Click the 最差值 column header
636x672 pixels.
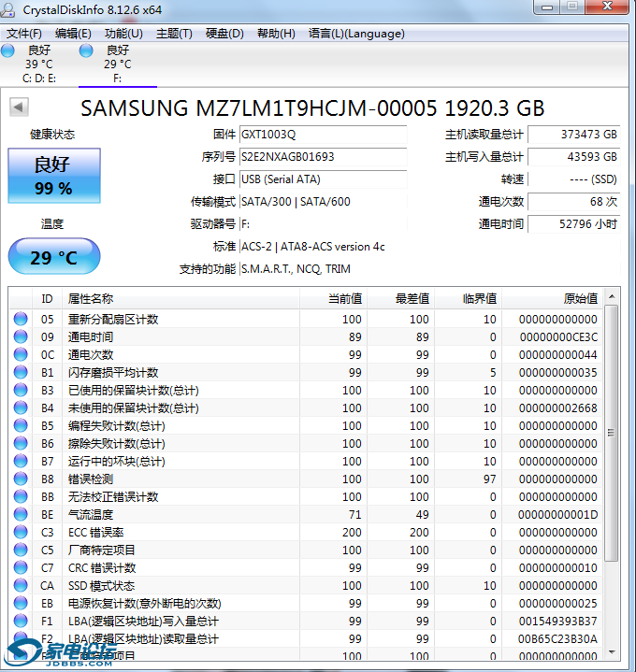tap(400, 299)
